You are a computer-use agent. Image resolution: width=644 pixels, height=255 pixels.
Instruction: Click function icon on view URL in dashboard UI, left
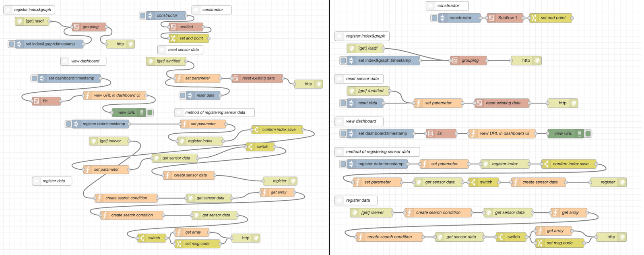click(88, 95)
